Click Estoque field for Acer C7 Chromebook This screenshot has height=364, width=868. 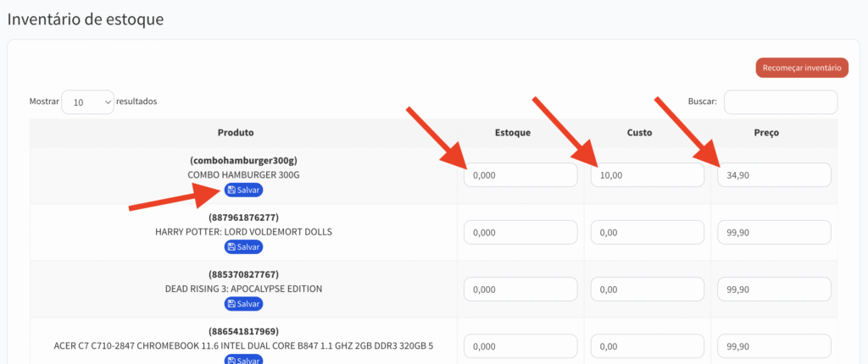pos(520,346)
